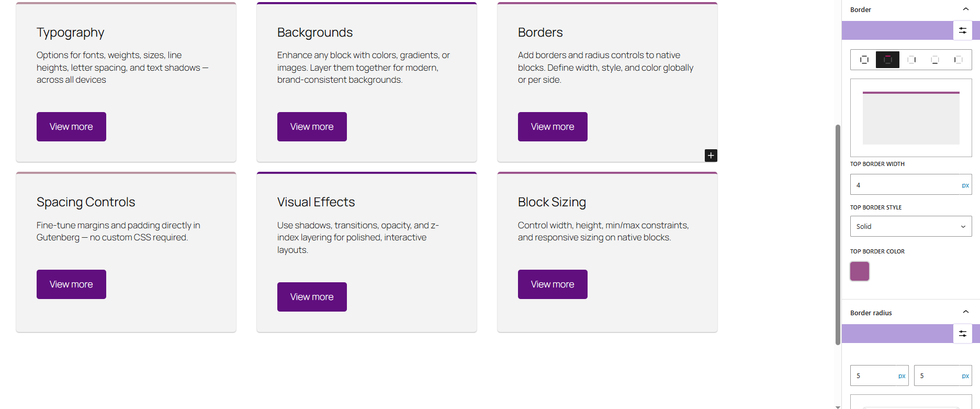Select the Right border side icon

click(x=911, y=59)
